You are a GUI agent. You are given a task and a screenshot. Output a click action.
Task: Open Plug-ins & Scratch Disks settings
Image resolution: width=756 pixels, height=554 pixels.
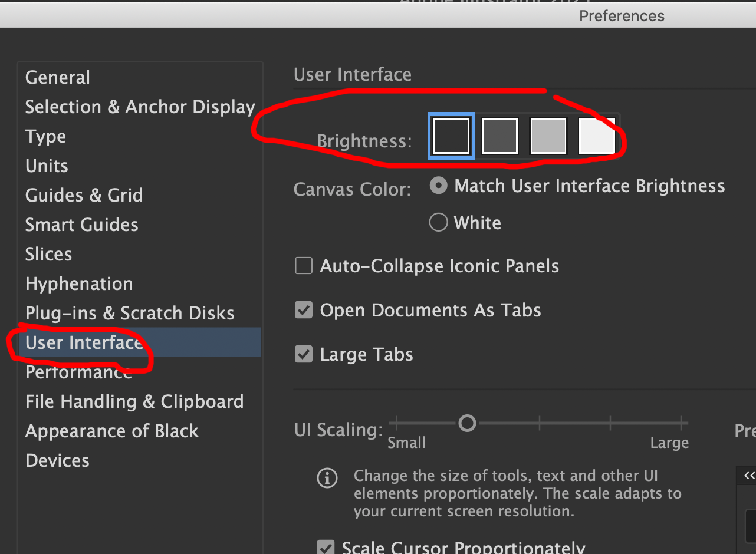click(x=129, y=313)
